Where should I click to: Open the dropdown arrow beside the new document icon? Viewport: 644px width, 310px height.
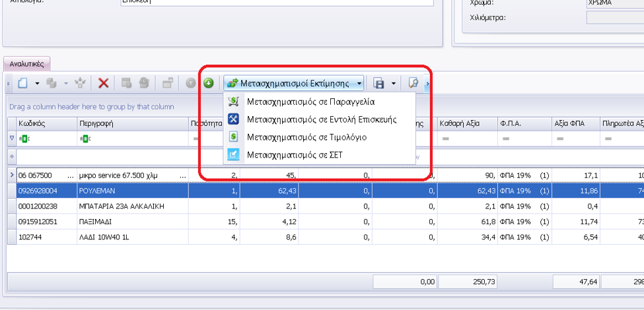[x=37, y=83]
